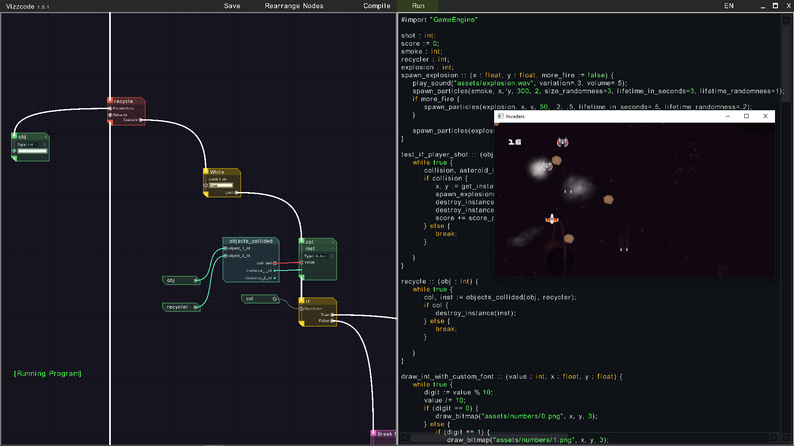Click Rearrange Nodes in the top bar
Viewport: 794px width, 446px height.
pos(294,6)
